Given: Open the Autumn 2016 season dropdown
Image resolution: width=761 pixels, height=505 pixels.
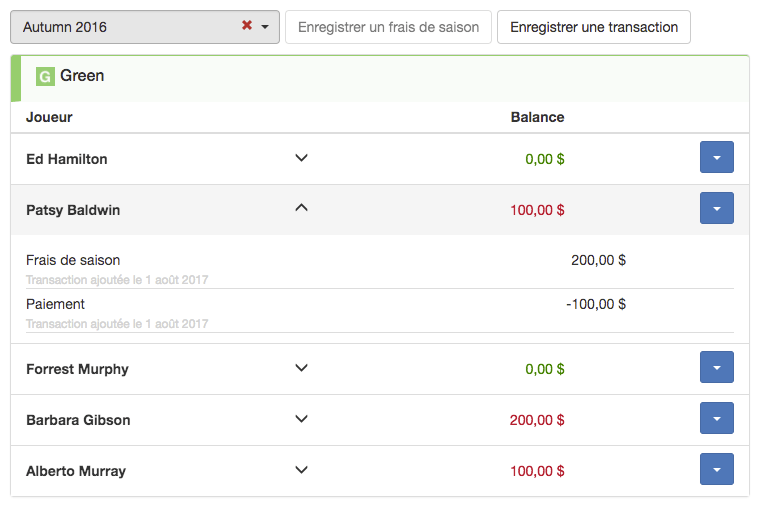Looking at the screenshot, I should point(265,27).
